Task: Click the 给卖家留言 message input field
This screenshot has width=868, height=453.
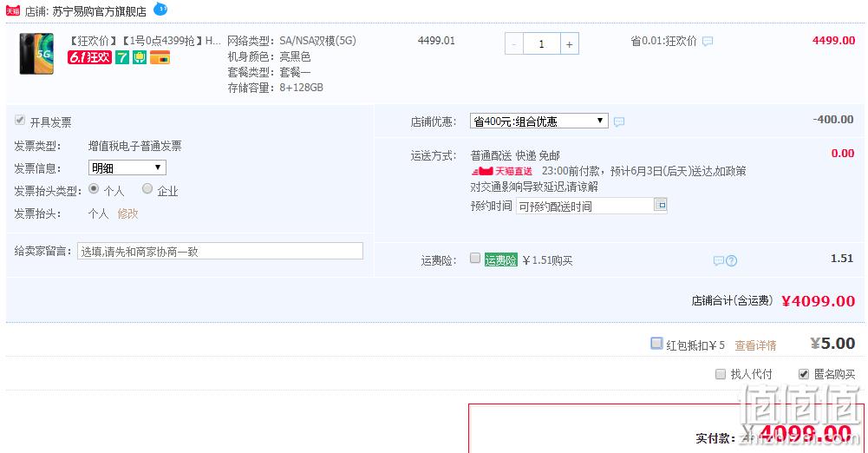Action: [x=220, y=251]
